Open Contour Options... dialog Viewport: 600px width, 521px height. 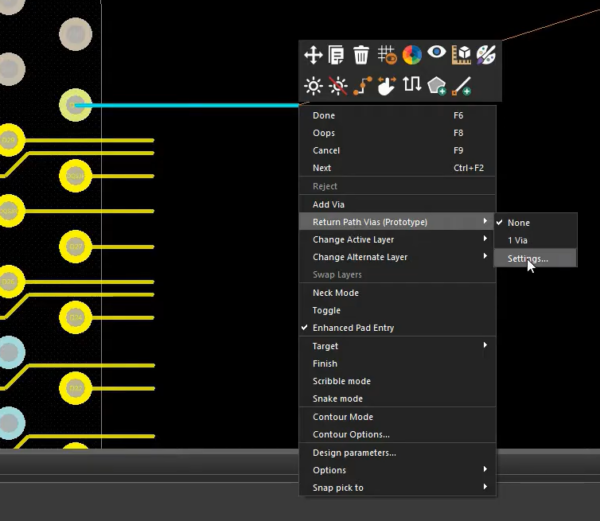(x=397, y=435)
